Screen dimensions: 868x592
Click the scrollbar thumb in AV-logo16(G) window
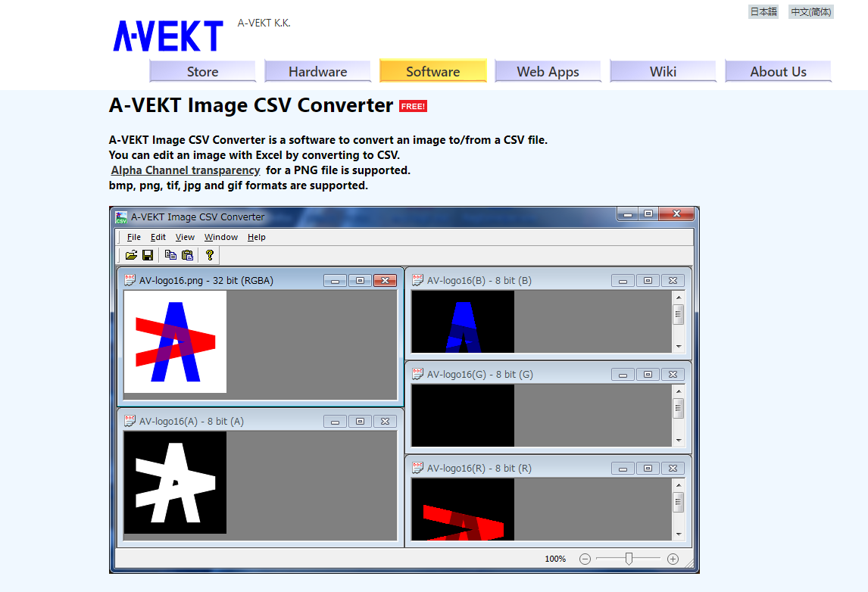[678, 408]
